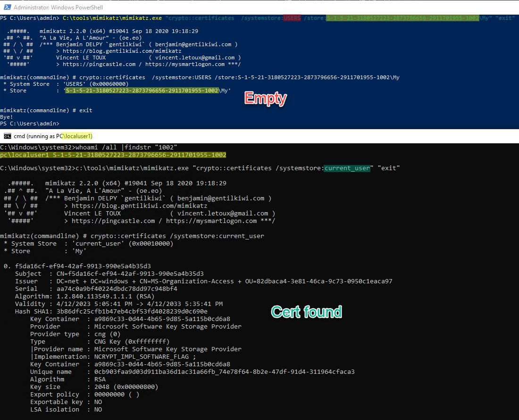519x420 pixels.
Task: Click the https://pingcastle.com URL in PowerShell
Action: (x=99, y=64)
